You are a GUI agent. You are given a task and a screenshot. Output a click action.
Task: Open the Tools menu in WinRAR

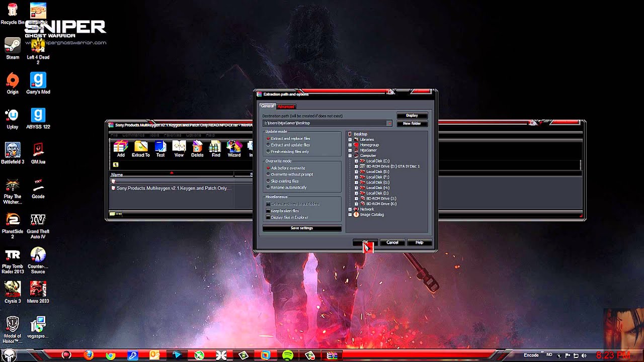[154, 135]
